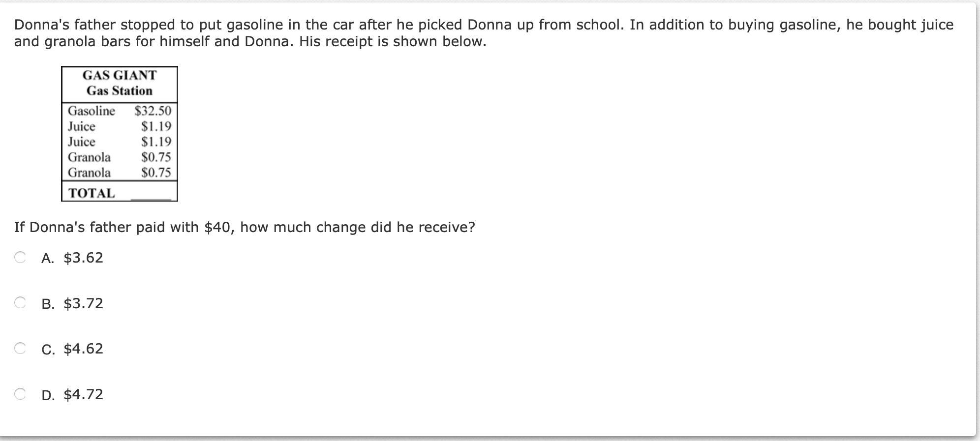Viewport: 980px width, 441px height.
Task: Click the '$4.62' answer label
Action: [83, 349]
